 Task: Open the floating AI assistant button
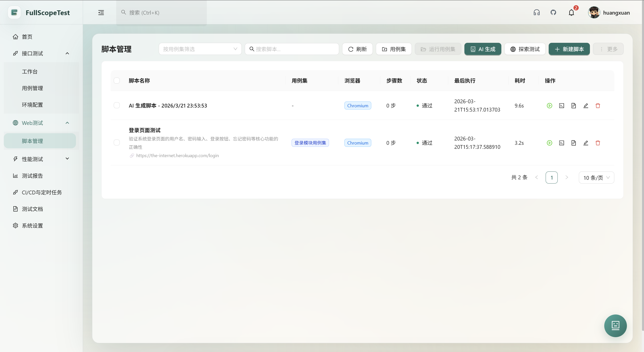pyautogui.click(x=615, y=326)
